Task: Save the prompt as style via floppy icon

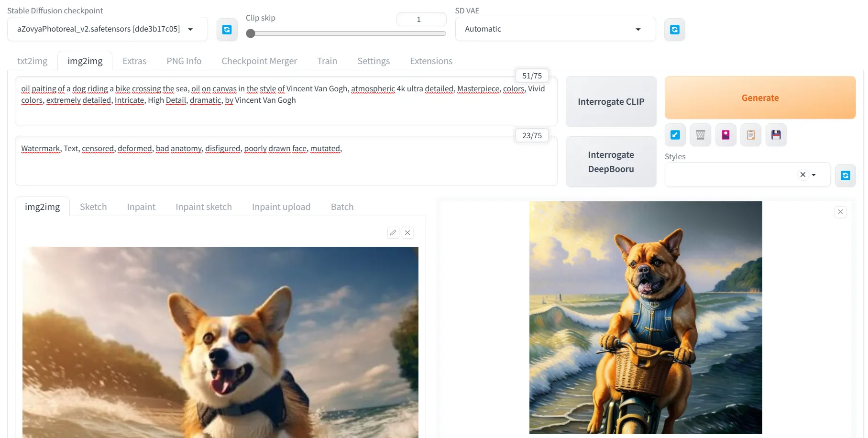Action: tap(776, 135)
